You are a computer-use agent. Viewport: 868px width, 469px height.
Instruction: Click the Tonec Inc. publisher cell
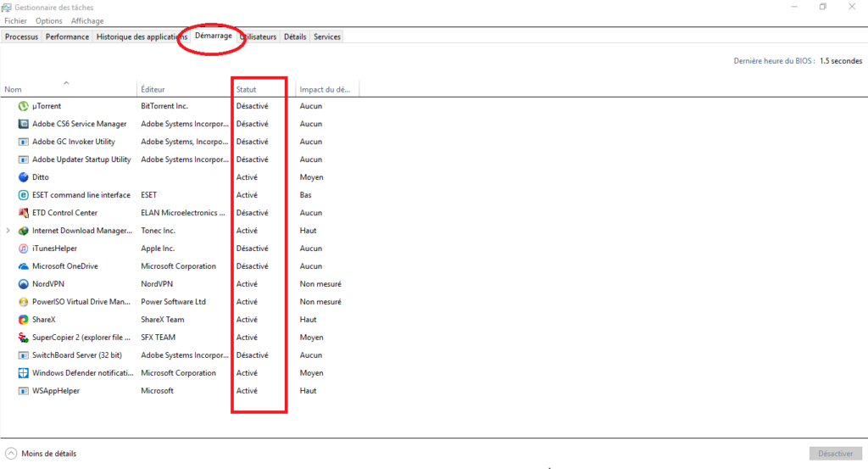tap(158, 231)
